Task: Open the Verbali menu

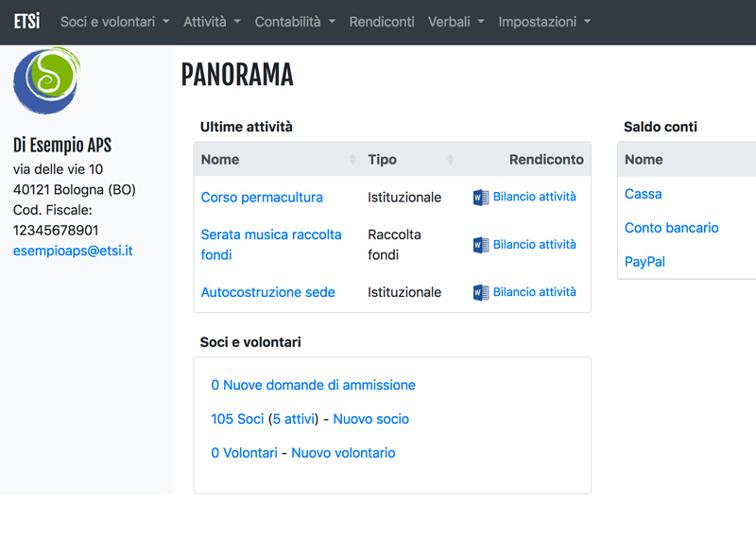Action: click(456, 22)
